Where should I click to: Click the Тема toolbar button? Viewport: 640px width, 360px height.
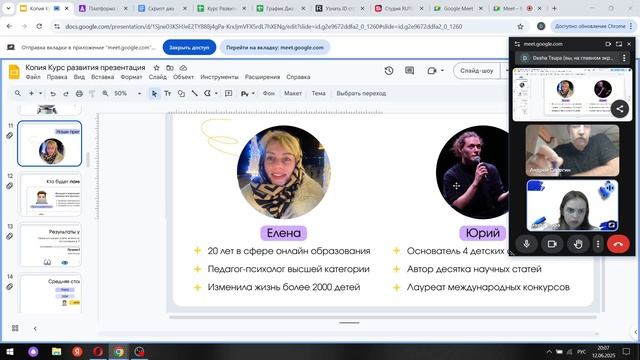pos(318,93)
